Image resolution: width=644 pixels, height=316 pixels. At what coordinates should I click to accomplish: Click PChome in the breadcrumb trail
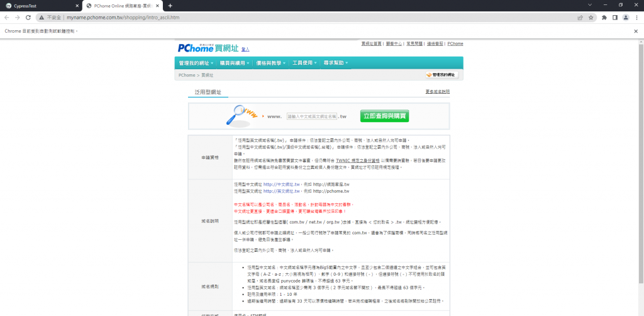(187, 75)
